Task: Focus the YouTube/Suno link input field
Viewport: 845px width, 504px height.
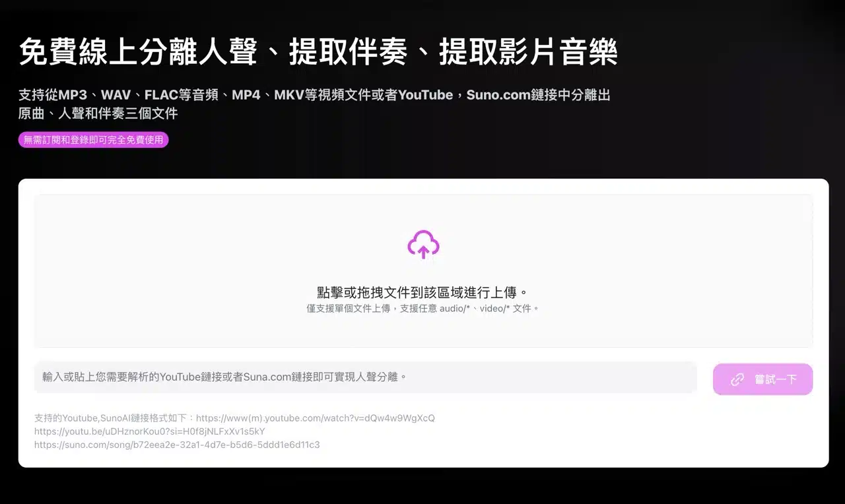Action: pos(365,377)
